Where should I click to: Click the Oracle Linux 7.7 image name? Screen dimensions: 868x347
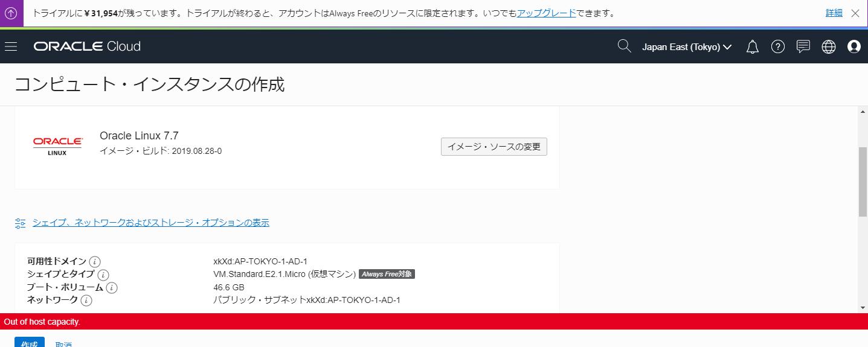(139, 136)
